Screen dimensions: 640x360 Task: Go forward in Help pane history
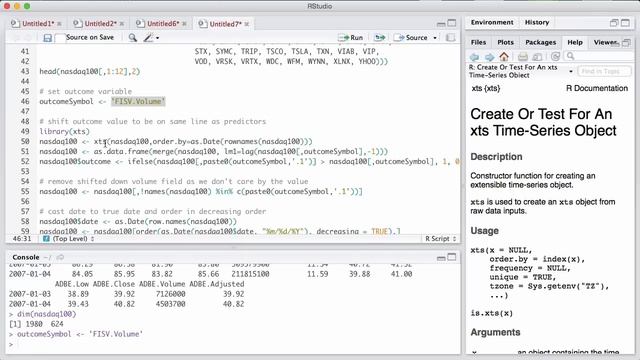point(489,57)
